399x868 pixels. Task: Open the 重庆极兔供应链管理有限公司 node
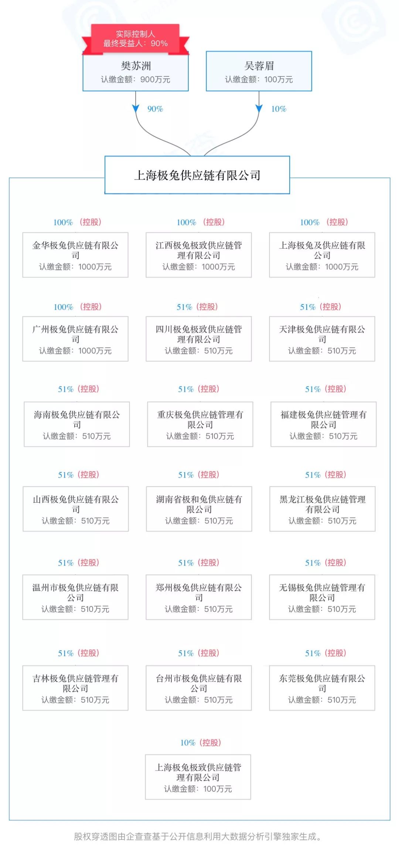pos(200,424)
